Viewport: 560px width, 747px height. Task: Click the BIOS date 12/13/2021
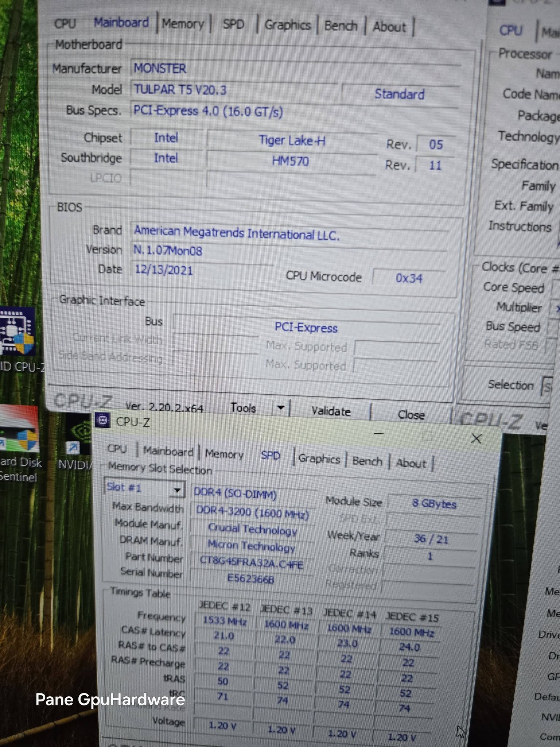pos(202,270)
